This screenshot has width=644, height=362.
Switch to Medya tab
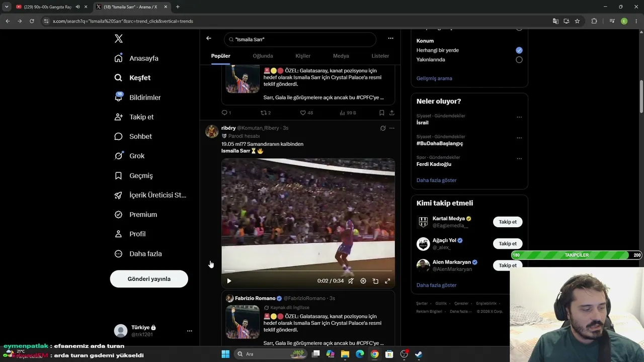coord(341,56)
